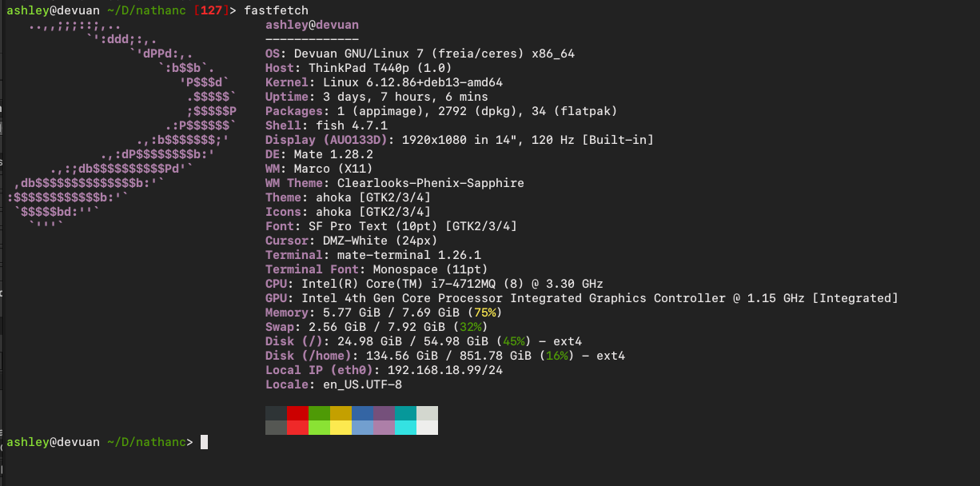Click the white swatch in the bottom row
Image resolution: width=980 pixels, height=486 pixels.
point(427,428)
